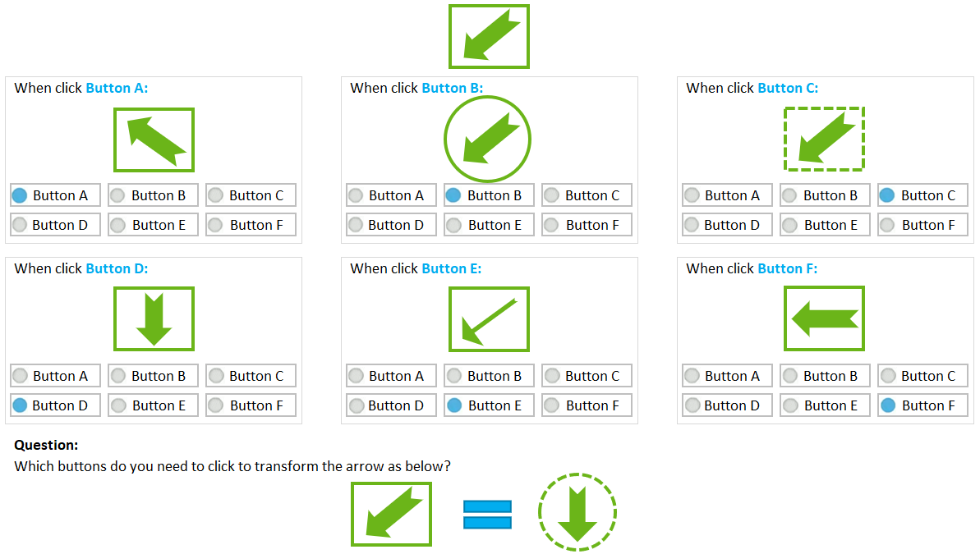Select Button E radio in the Button B panel
Viewport: 980px width, 554px height.
[454, 225]
